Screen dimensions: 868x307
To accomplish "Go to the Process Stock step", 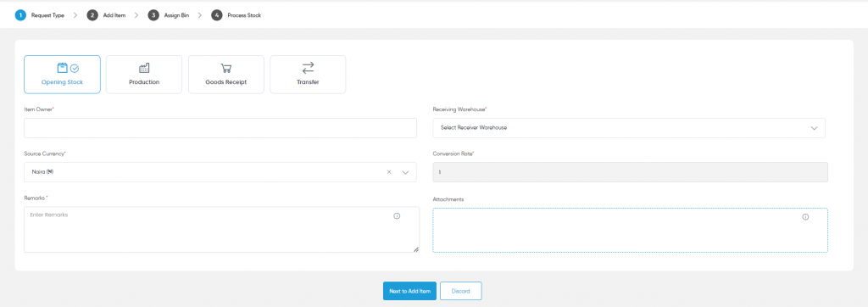I will click(236, 15).
